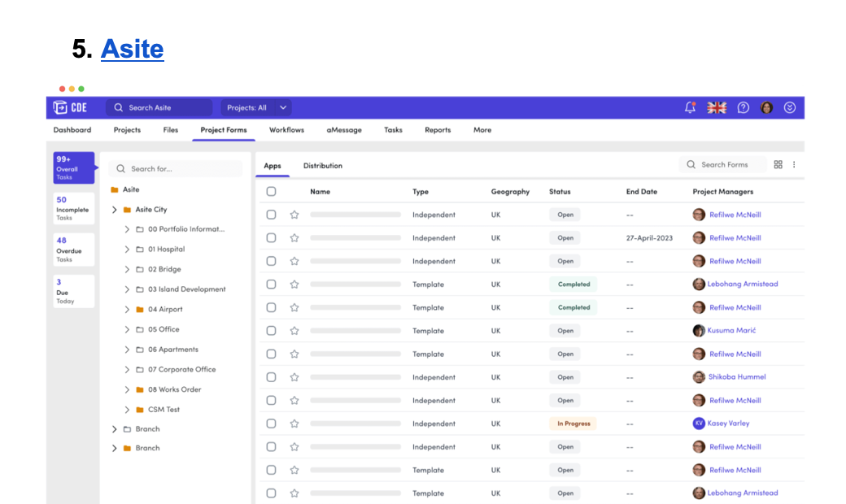
Task: Switch to the Distribution tab
Action: (322, 166)
